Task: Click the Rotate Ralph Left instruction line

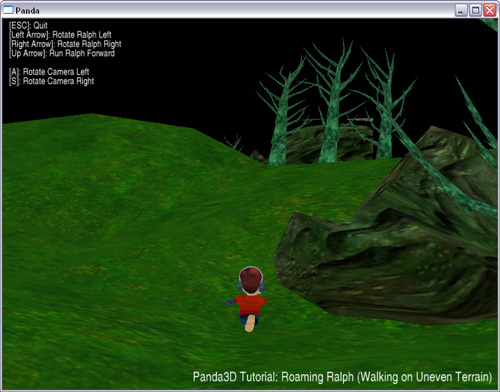Action: [60, 35]
